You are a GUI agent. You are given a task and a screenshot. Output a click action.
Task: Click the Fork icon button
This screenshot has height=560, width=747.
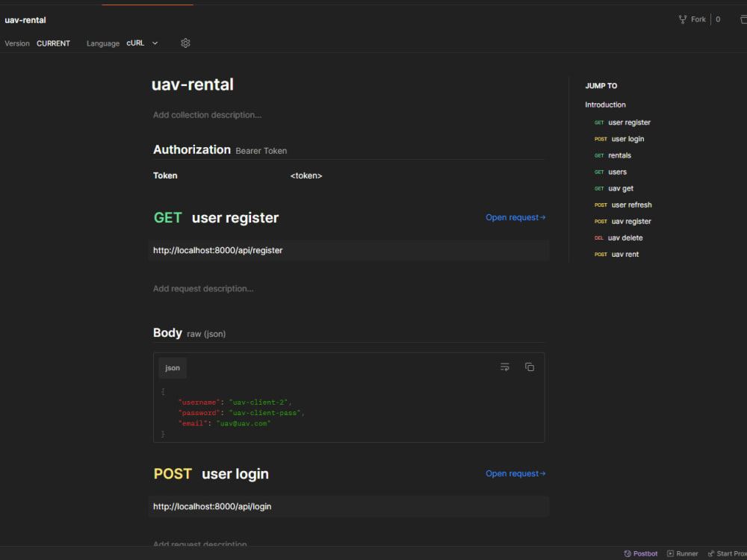[x=692, y=19]
